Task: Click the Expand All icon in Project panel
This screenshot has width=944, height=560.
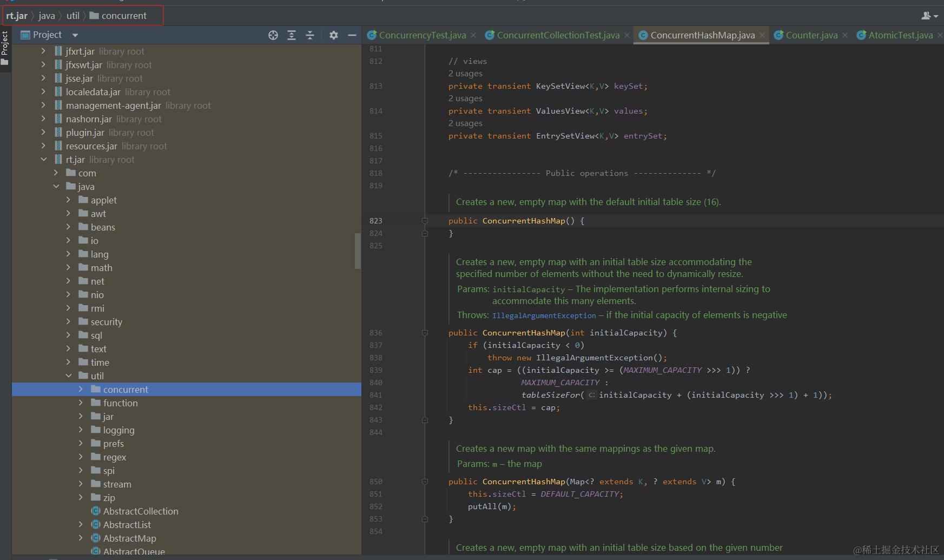Action: 292,35
